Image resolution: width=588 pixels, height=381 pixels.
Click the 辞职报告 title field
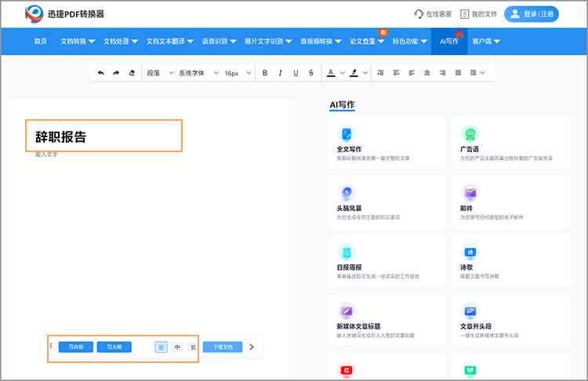103,136
